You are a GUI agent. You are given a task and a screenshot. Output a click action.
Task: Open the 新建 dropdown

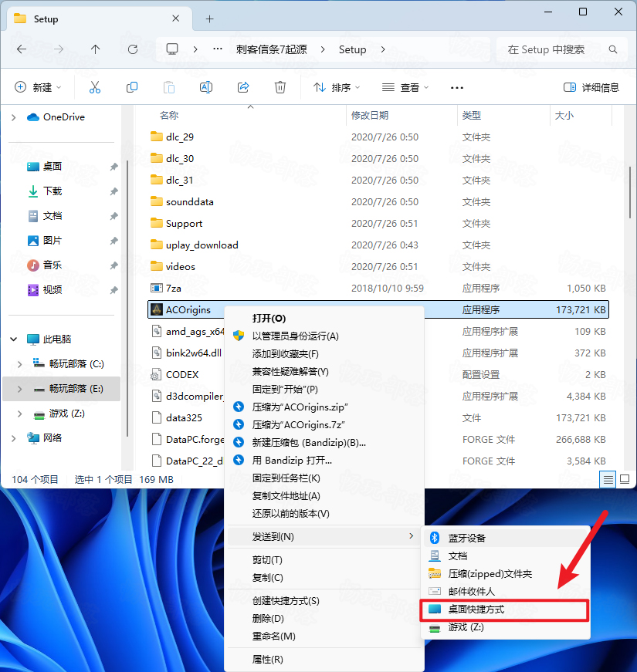[38, 87]
